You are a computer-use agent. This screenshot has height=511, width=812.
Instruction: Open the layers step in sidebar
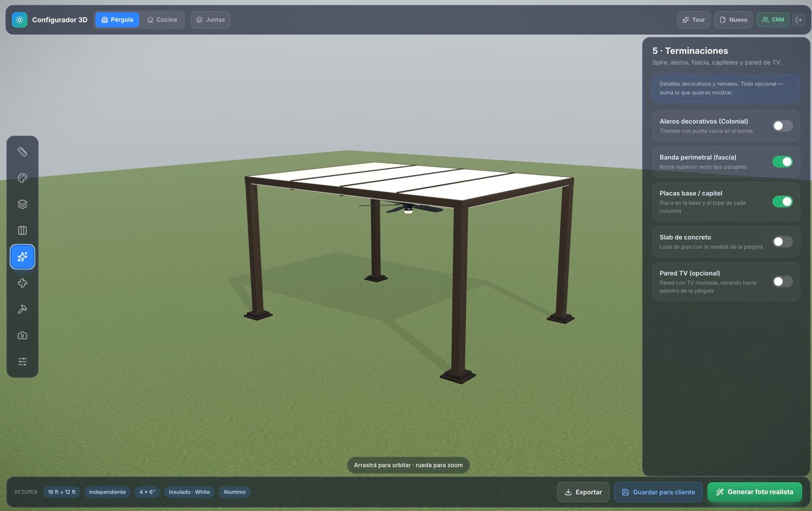(22, 205)
